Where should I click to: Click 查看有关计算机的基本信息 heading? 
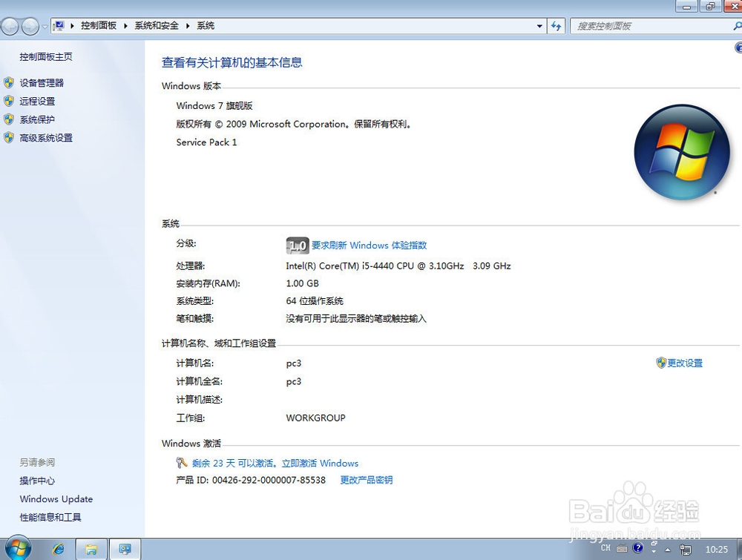pos(232,62)
